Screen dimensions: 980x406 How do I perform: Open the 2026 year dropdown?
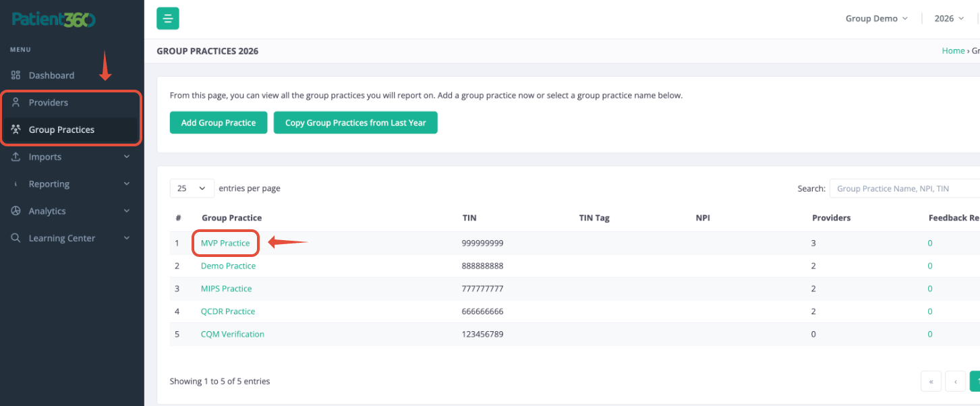[949, 18]
